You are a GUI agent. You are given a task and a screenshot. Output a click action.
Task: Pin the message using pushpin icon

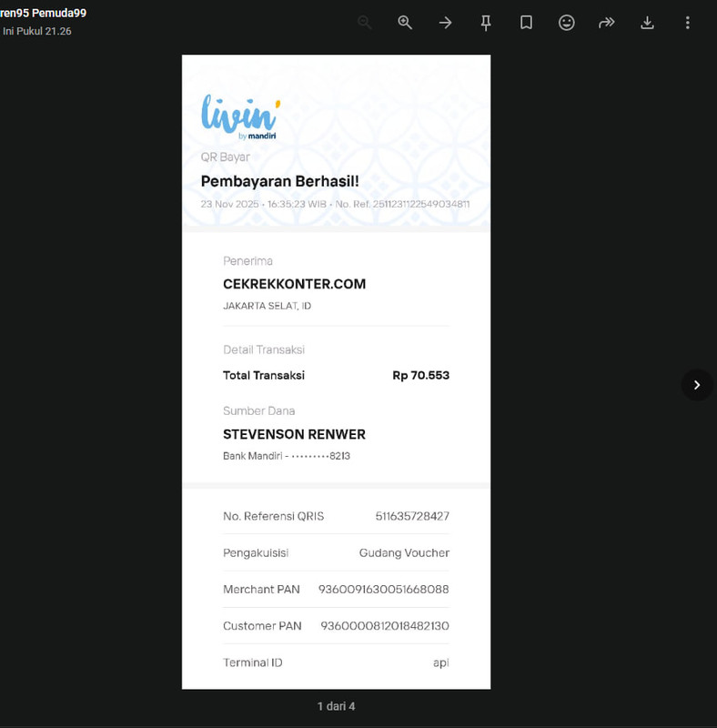tap(486, 23)
